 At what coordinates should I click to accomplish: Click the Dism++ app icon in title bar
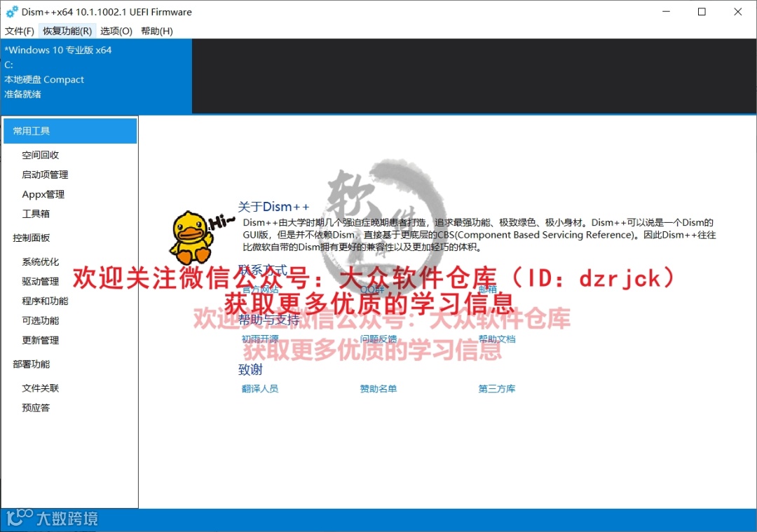coord(12,12)
